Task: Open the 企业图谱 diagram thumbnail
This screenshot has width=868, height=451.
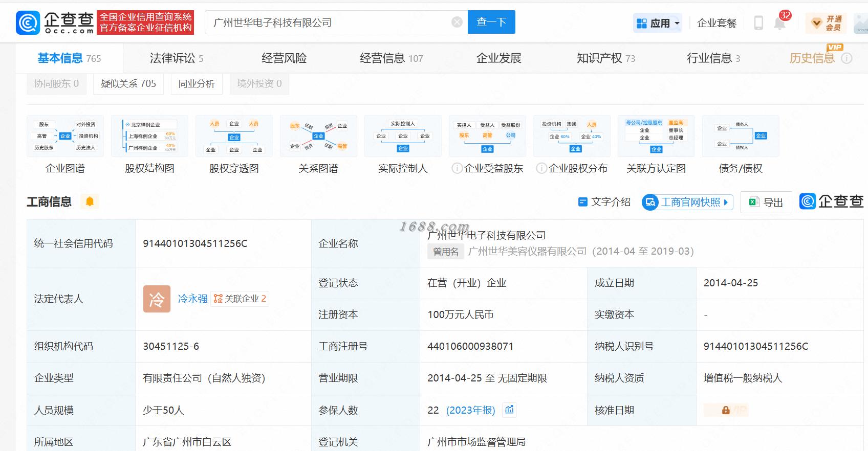Action: pos(65,136)
